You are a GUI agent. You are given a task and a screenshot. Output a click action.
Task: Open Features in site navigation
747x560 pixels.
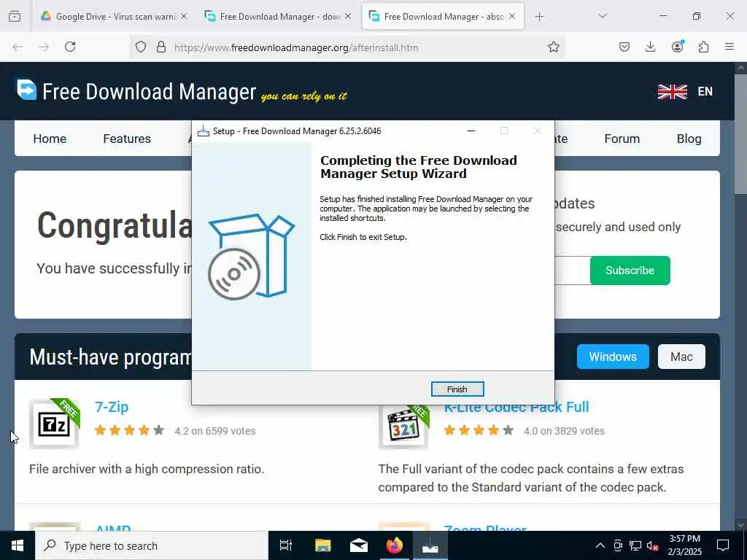127,139
